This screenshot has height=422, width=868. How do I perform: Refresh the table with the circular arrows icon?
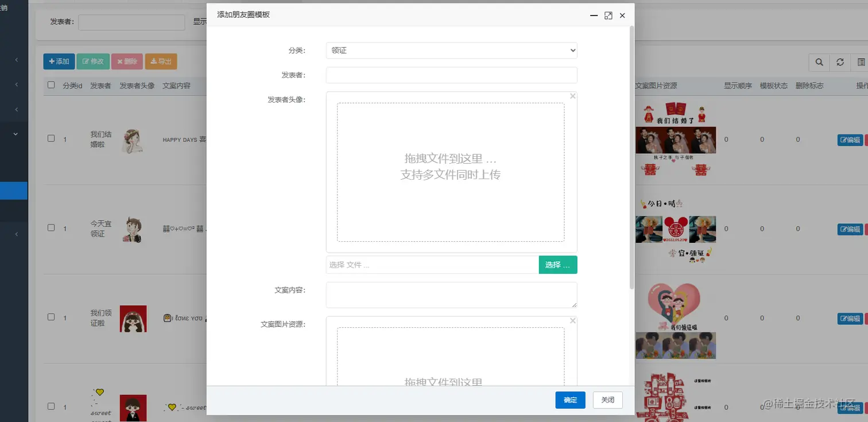(840, 62)
